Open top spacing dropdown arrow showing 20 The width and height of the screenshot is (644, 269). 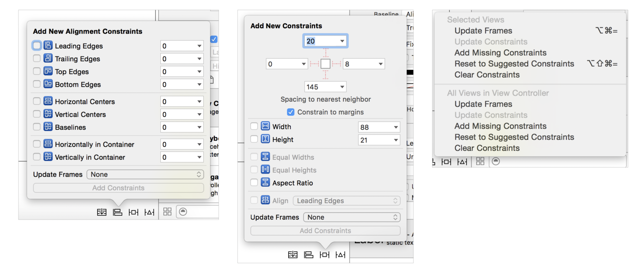point(342,41)
